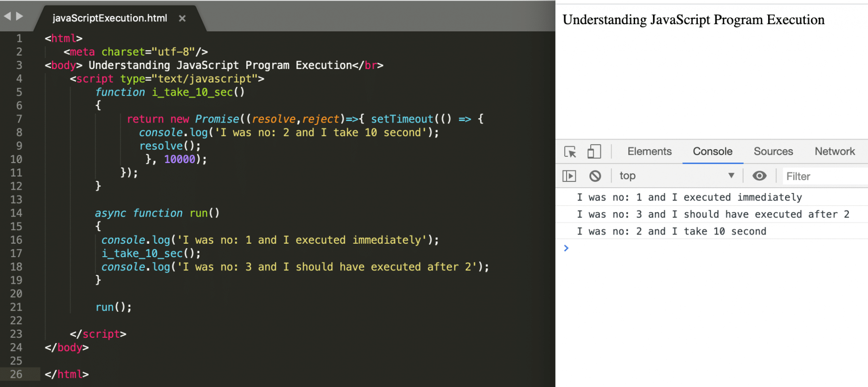The image size is (868, 387).
Task: Click line number 14 in the gutter
Action: 16,213
